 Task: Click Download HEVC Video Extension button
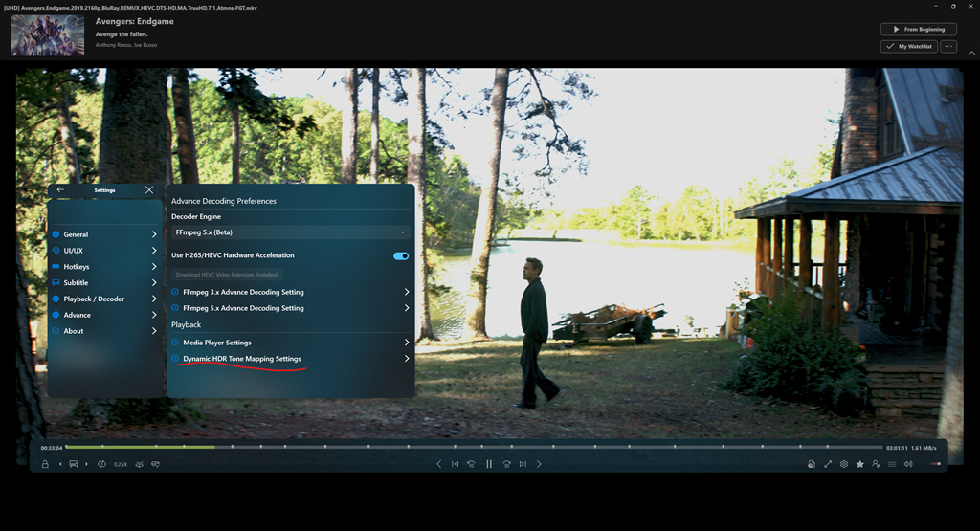click(x=228, y=275)
